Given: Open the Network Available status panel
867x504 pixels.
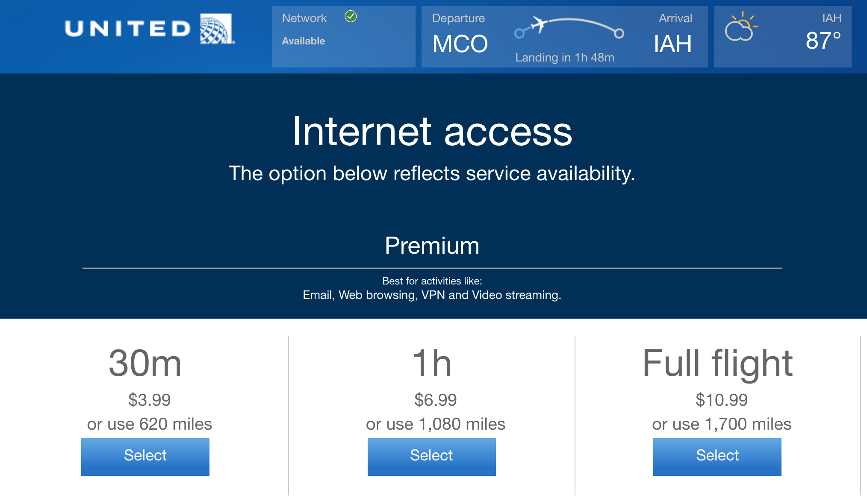Looking at the screenshot, I should pyautogui.click(x=343, y=37).
